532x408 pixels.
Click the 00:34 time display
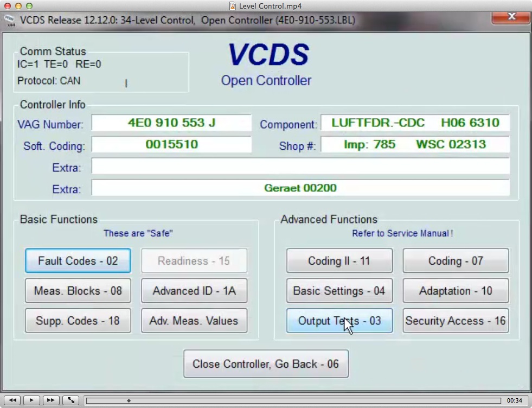click(x=514, y=400)
